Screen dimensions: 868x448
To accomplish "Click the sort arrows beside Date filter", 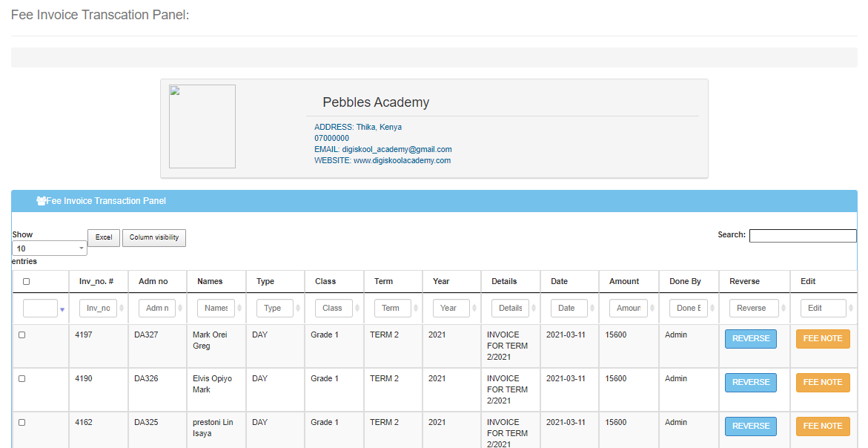I will (592, 309).
